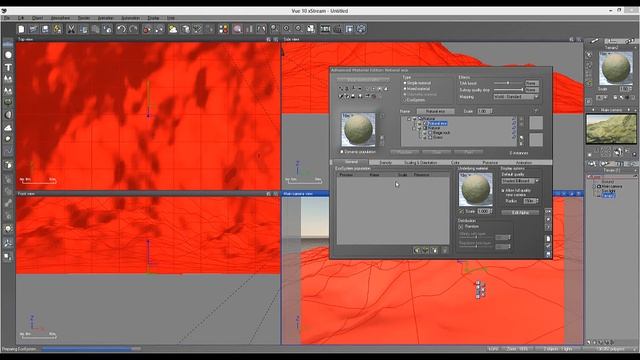Select Simple material type radio
Viewport: 640px width, 360px height.
pyautogui.click(x=405, y=83)
